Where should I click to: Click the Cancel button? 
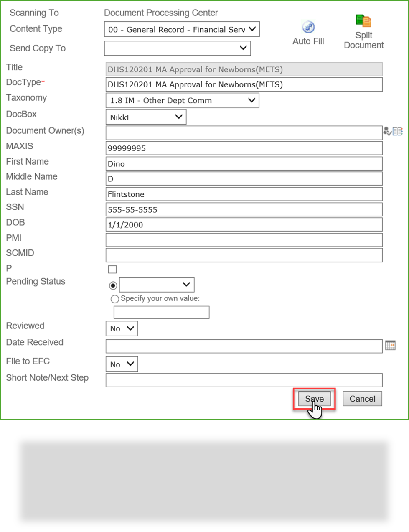click(x=362, y=399)
